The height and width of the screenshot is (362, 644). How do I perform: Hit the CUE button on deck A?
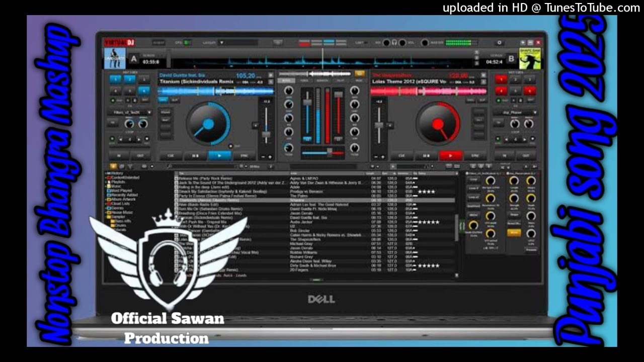coord(171,156)
